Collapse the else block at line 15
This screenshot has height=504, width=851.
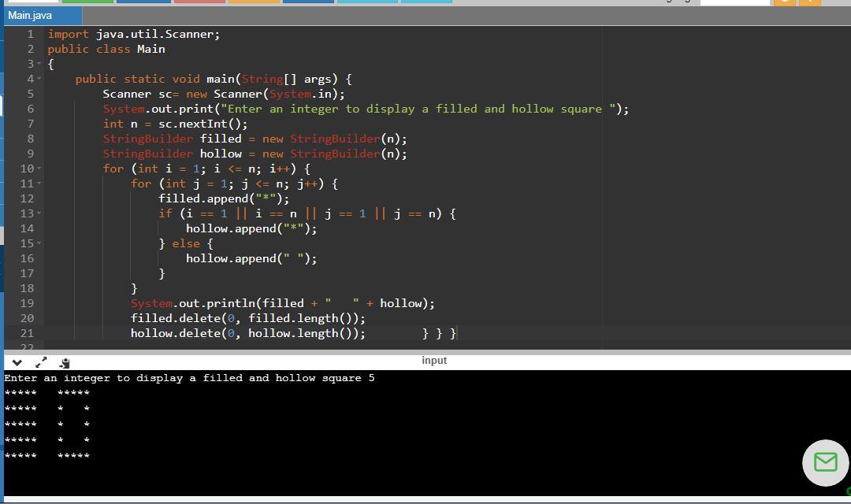click(39, 243)
